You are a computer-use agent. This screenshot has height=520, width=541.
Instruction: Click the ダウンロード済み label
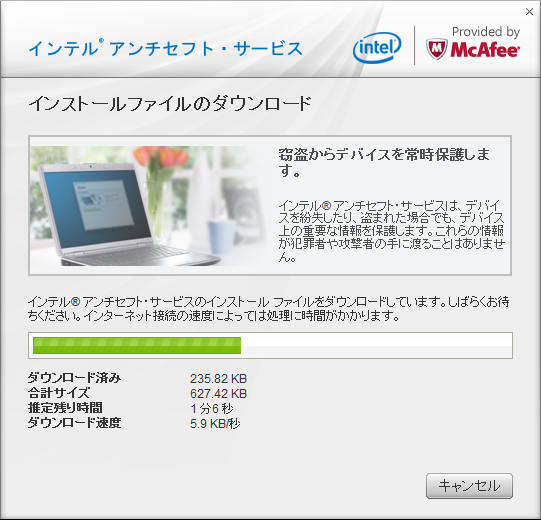(x=74, y=378)
